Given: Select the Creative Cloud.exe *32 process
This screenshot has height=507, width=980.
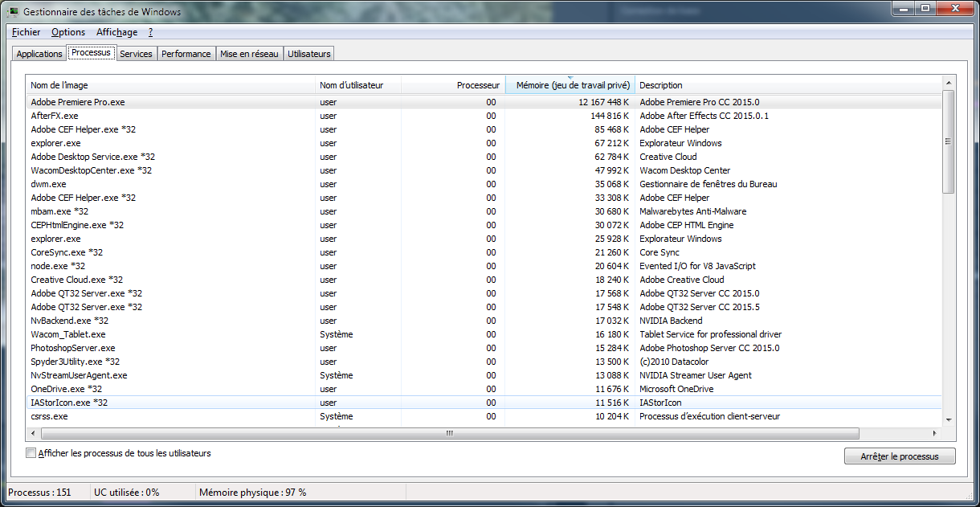Looking at the screenshot, I should tap(484, 280).
